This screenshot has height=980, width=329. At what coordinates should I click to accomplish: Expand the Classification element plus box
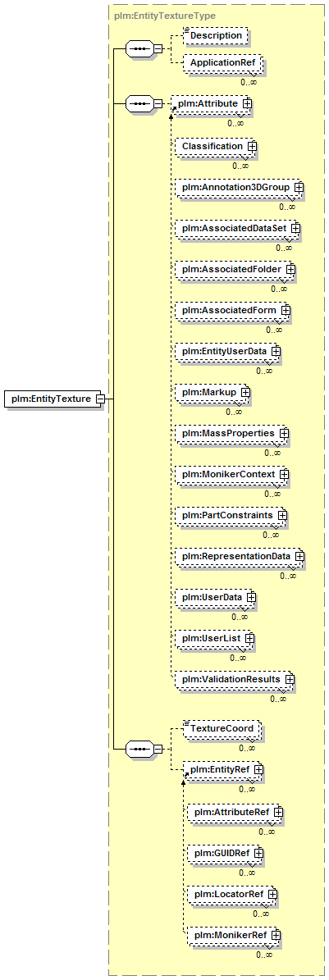tap(251, 146)
